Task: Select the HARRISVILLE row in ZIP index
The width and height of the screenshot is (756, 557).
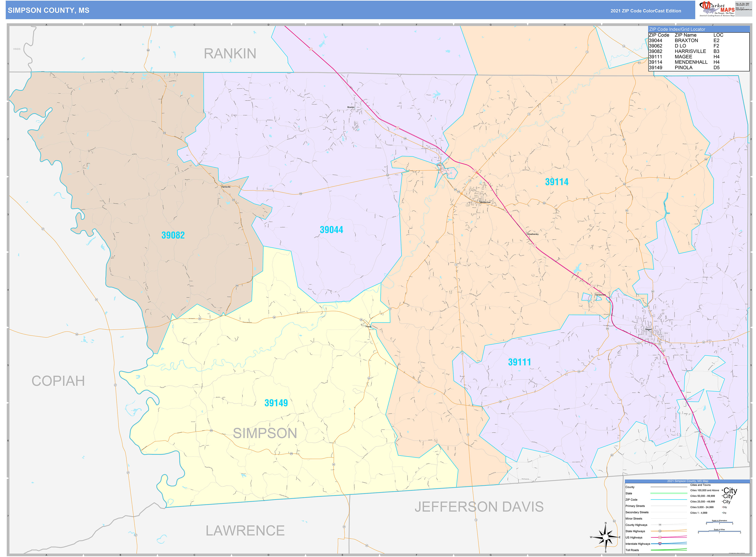Action: (699, 51)
